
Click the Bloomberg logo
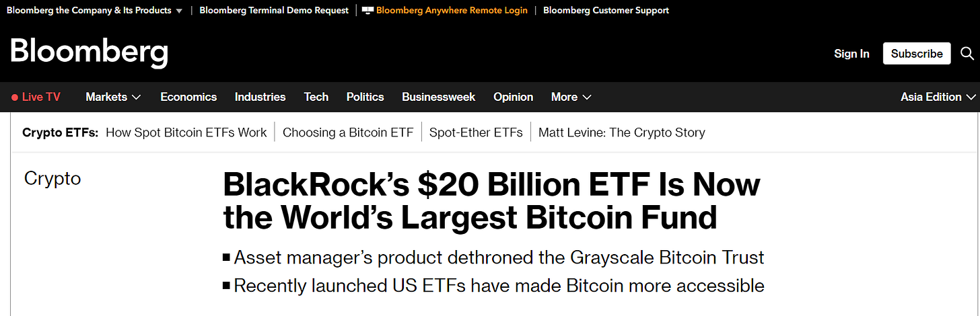(x=89, y=52)
